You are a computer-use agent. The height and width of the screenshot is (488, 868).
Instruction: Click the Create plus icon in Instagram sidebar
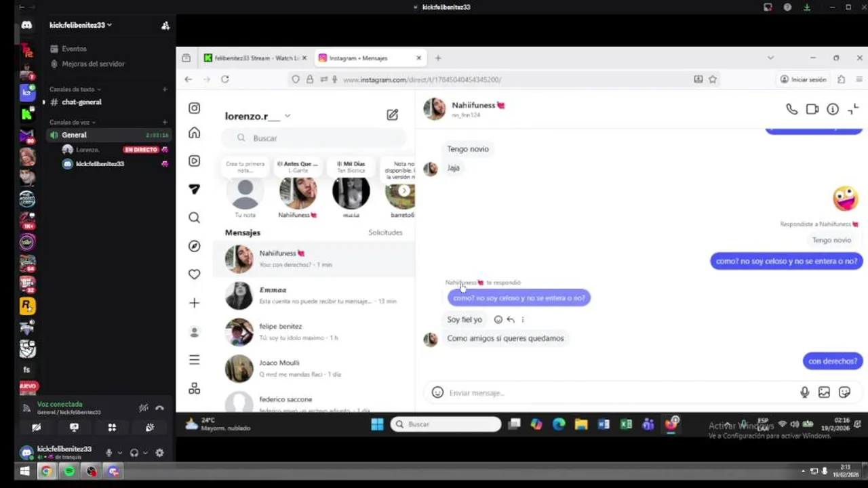pyautogui.click(x=195, y=303)
